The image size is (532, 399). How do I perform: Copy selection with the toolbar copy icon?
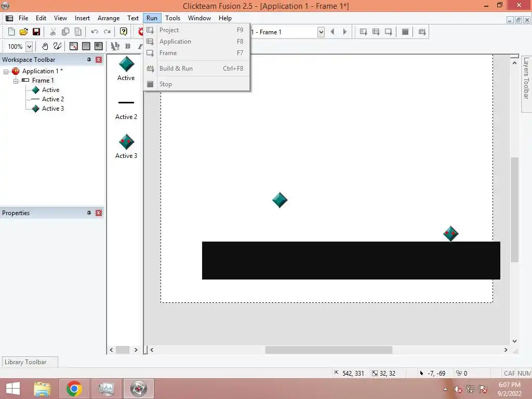(x=65, y=32)
